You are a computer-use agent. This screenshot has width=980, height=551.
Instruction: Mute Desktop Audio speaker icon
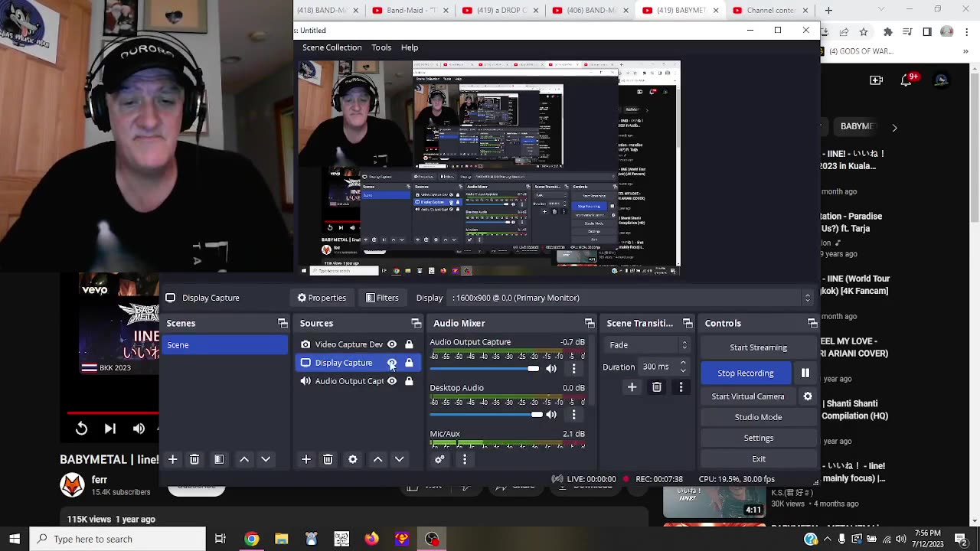[551, 415]
